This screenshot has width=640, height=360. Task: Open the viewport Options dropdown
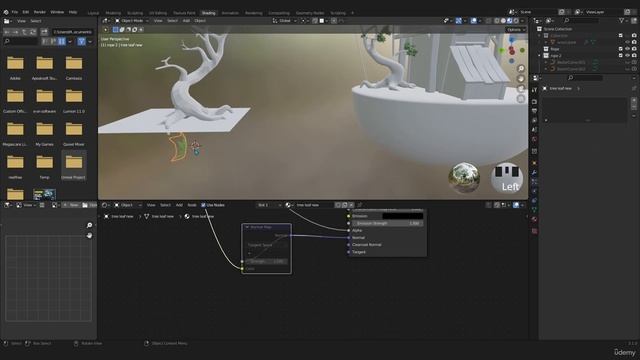click(x=516, y=29)
